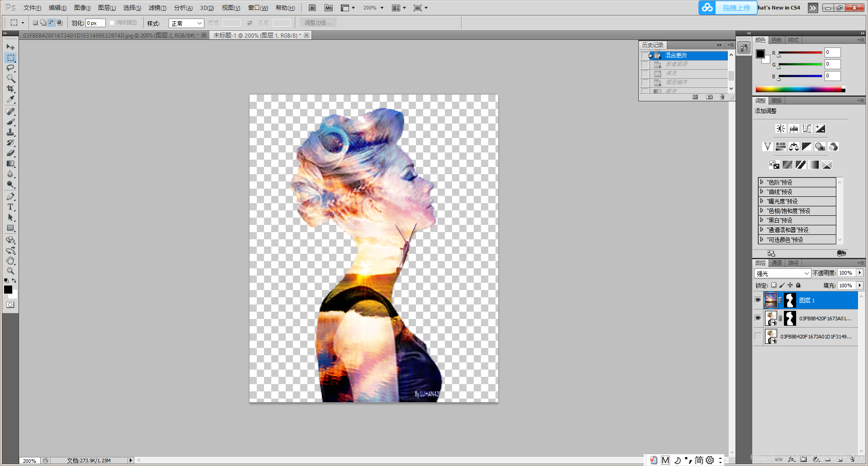Switch to the 路径 tab
Image resolution: width=868 pixels, height=466 pixels.
point(793,263)
